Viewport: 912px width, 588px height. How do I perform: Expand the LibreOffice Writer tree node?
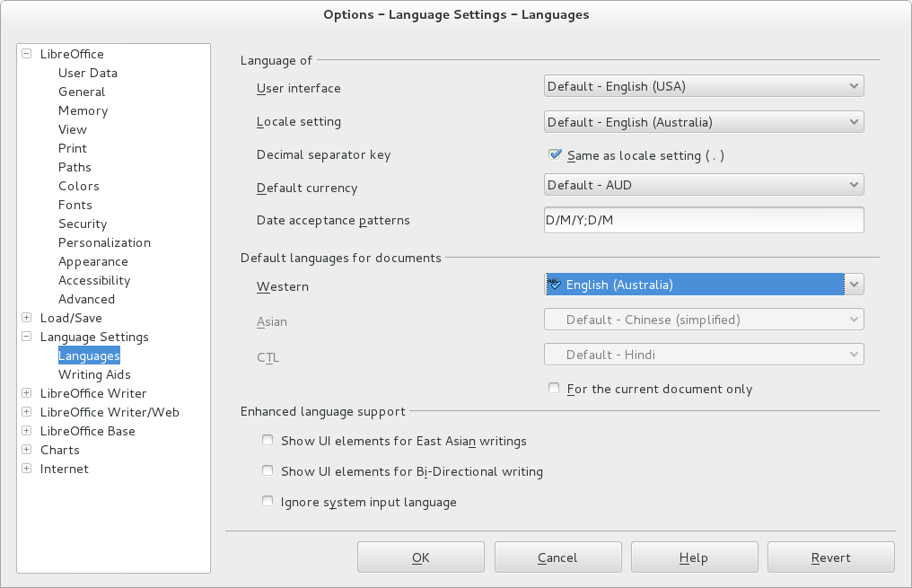27,393
